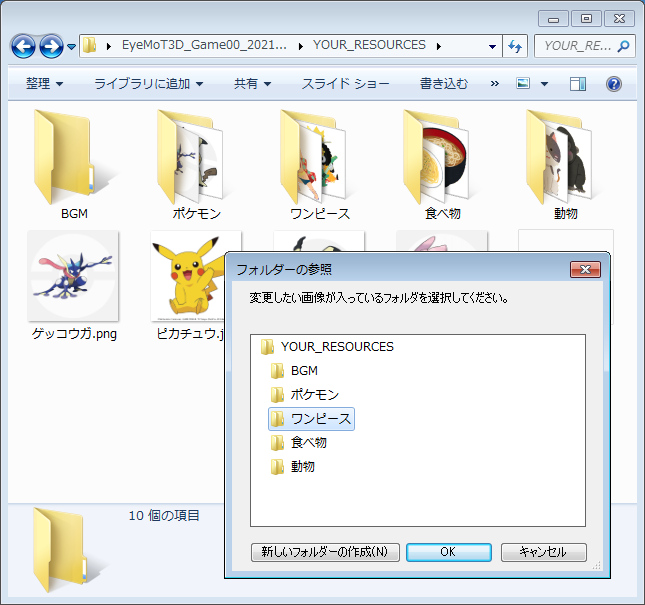Select the 動物 folder in the Explorer window
The image size is (645, 605).
566,165
